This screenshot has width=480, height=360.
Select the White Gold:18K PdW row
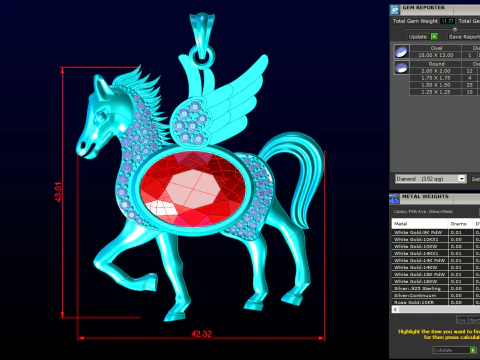(x=436, y=274)
